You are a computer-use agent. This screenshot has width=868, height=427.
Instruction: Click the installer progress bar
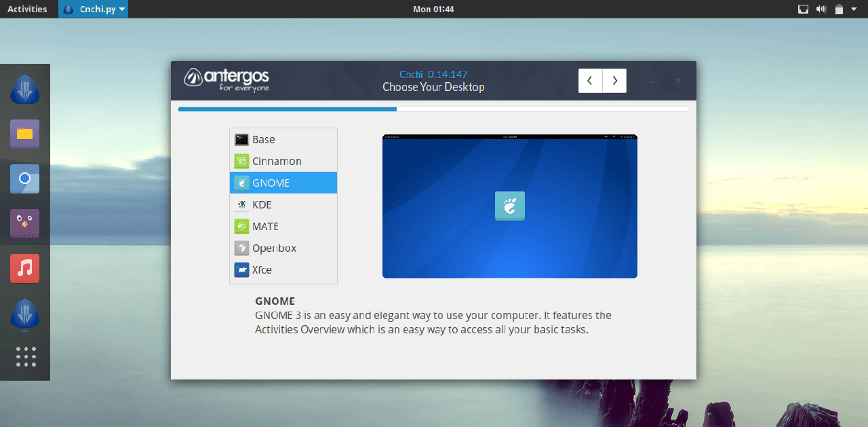(x=433, y=109)
